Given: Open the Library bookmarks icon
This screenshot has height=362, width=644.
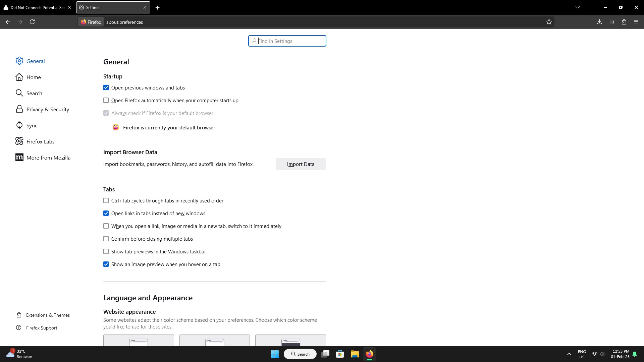Looking at the screenshot, I should 612,22.
